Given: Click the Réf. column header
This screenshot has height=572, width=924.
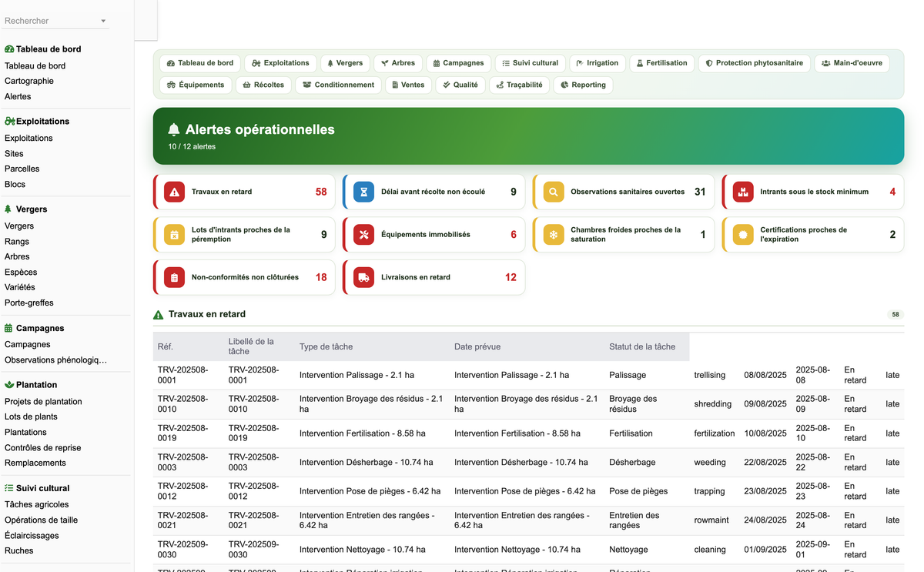Looking at the screenshot, I should (189, 346).
